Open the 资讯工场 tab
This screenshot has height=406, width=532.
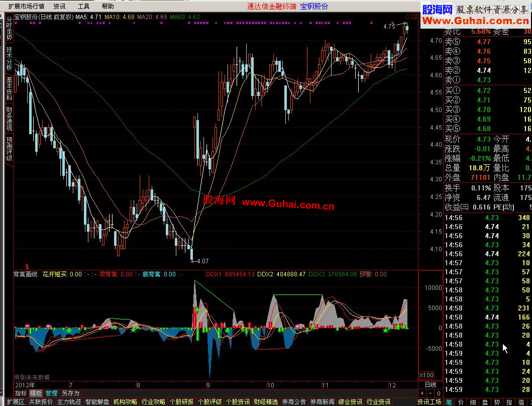[x=429, y=402]
